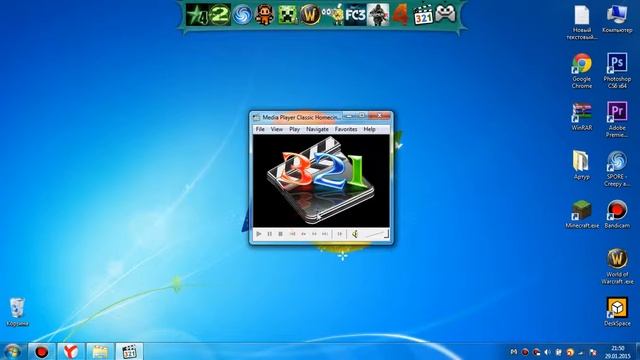
Task: Open the Help menu in Media Player Classic
Action: point(369,129)
